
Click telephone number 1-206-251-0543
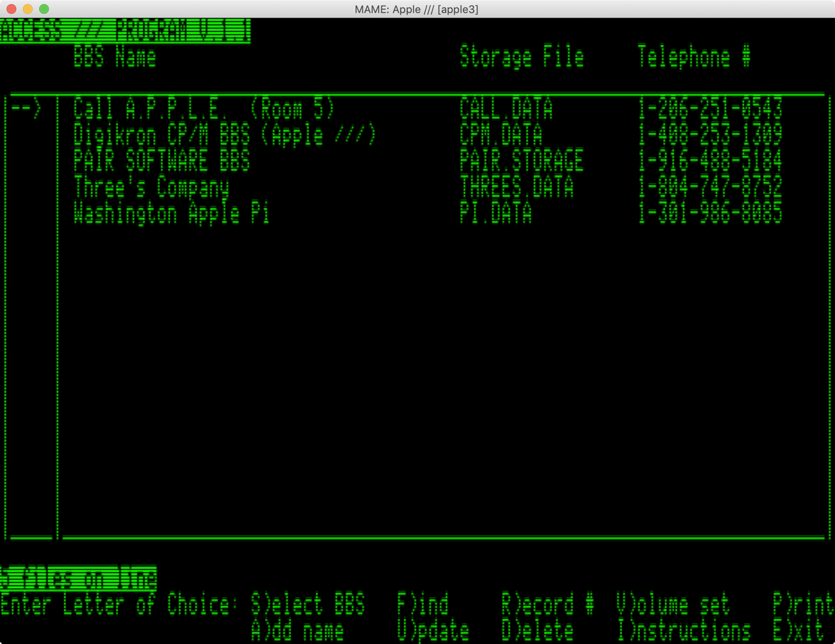(x=710, y=109)
